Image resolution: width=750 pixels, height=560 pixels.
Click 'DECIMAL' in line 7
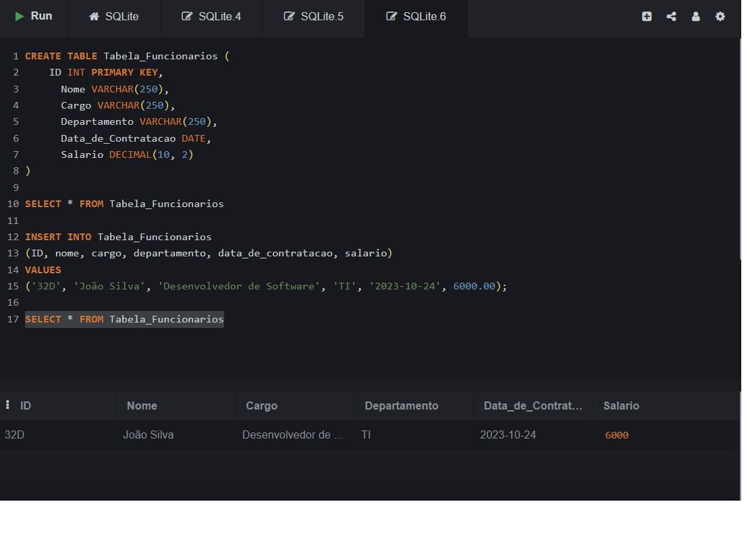point(130,155)
